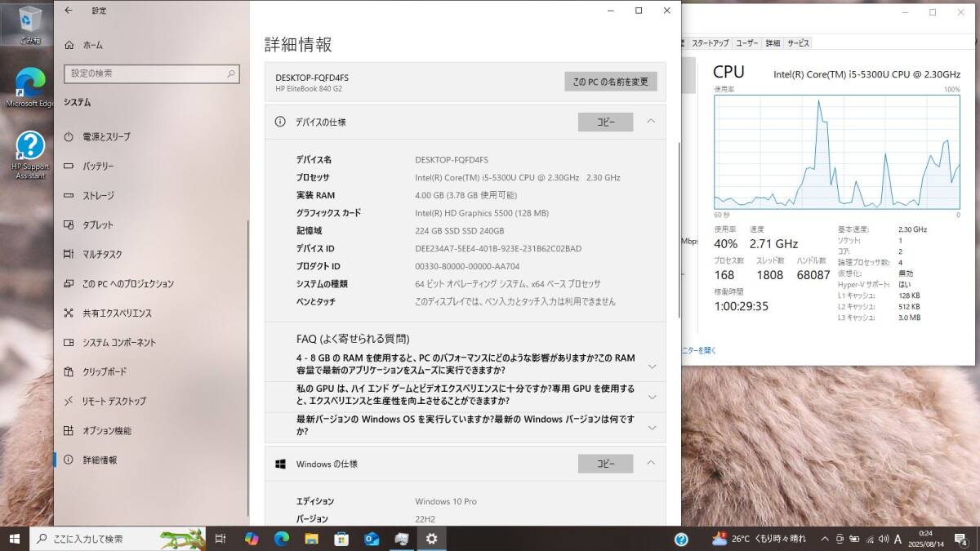Click the IME 'A' input mode indicator

click(898, 539)
